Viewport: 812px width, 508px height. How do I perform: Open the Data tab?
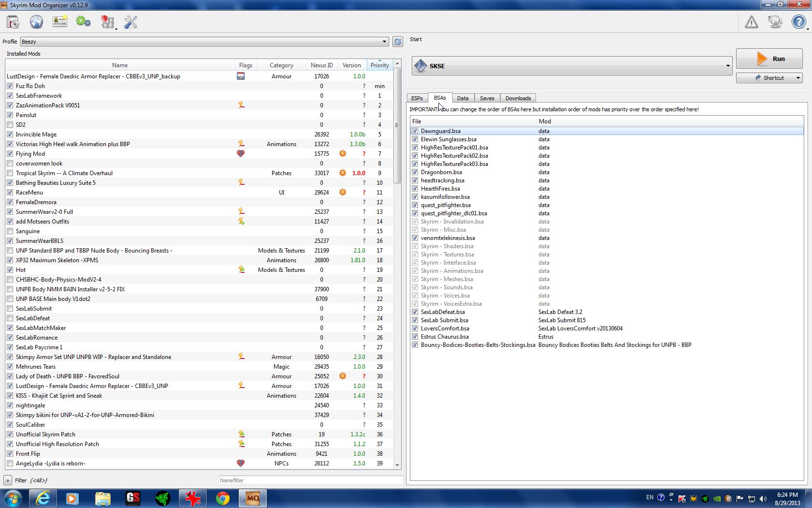point(463,98)
